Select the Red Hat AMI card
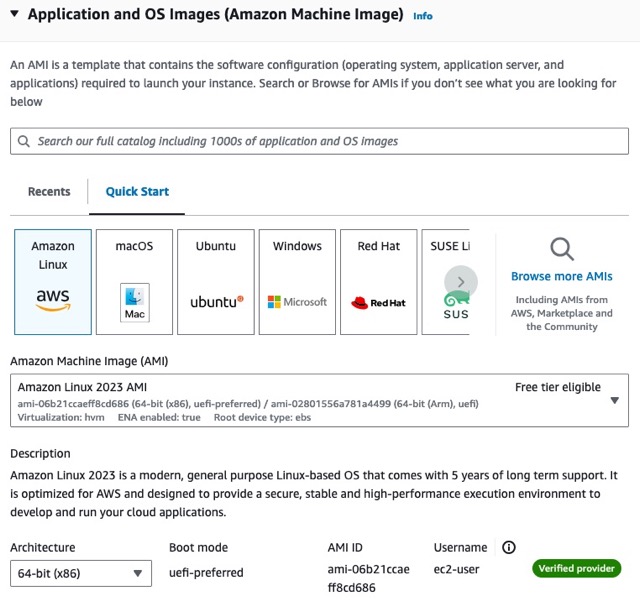Screen dimensions: 640x607 point(378,282)
